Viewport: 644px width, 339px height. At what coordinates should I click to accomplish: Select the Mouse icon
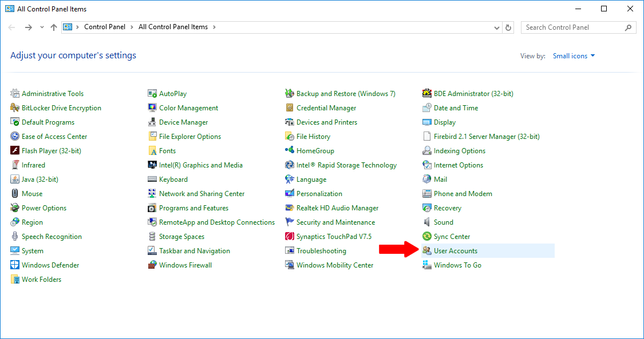point(15,193)
